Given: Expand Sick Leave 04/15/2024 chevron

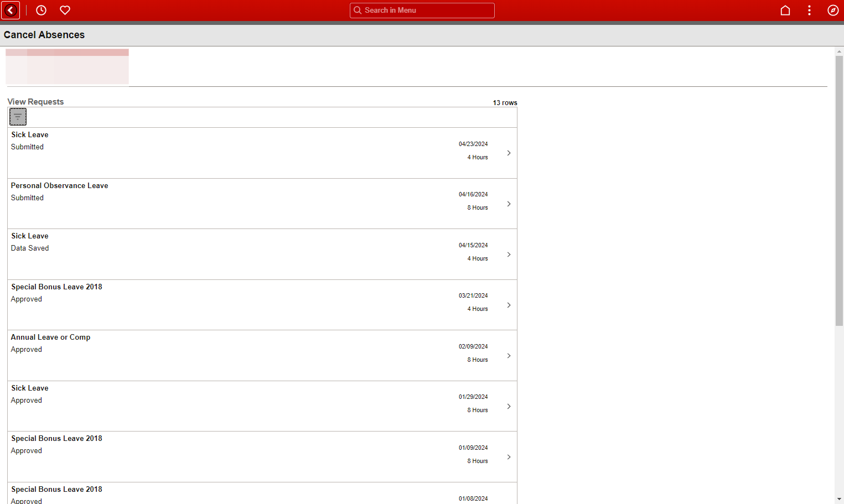Looking at the screenshot, I should click(x=509, y=254).
